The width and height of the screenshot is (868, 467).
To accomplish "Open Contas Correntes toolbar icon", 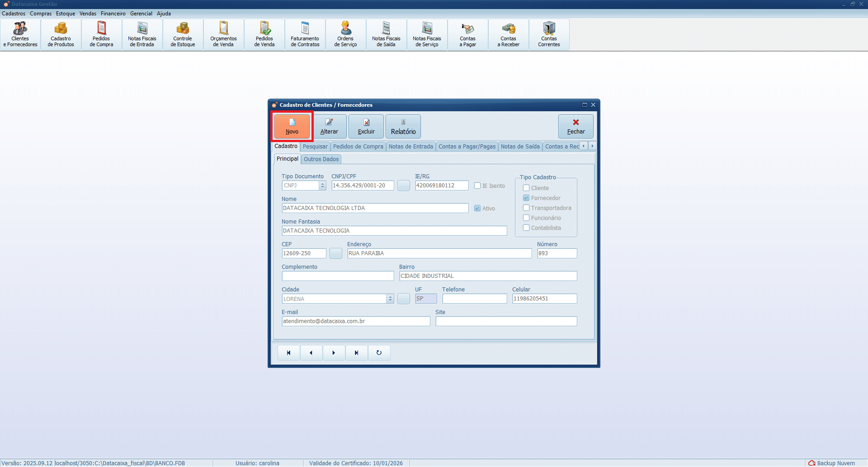I will [549, 34].
